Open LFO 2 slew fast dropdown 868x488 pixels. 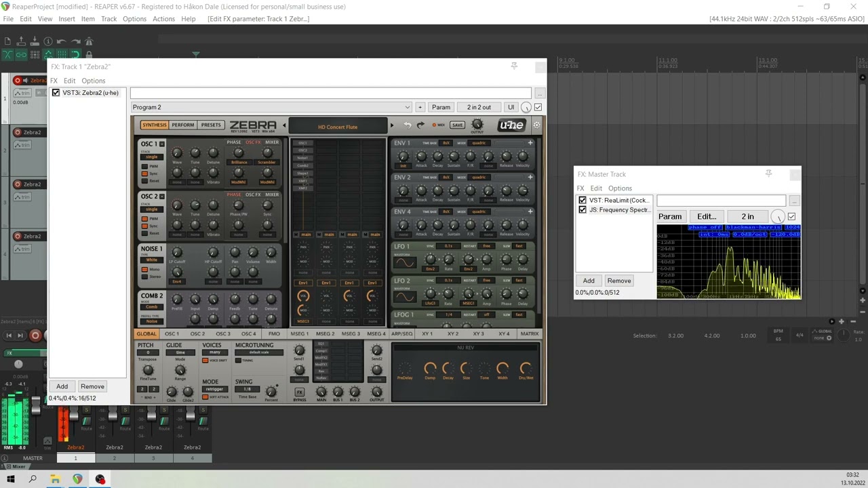pyautogui.click(x=519, y=281)
